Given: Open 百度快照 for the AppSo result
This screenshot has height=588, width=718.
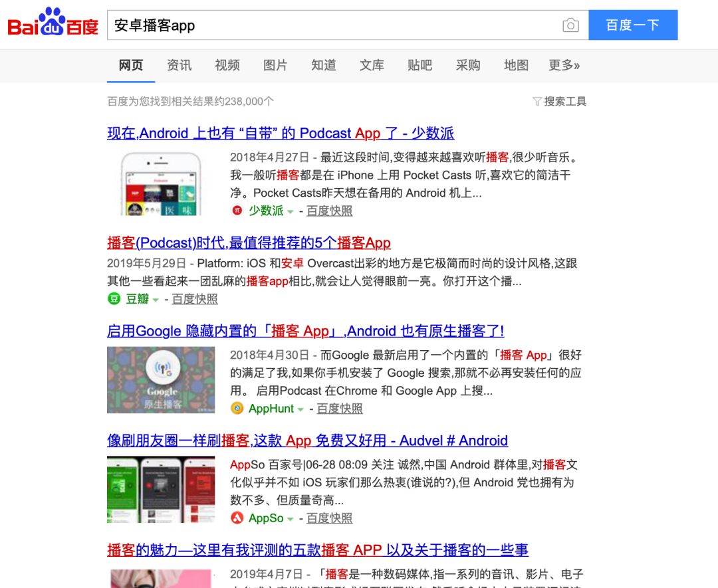Looking at the screenshot, I should (x=329, y=518).
